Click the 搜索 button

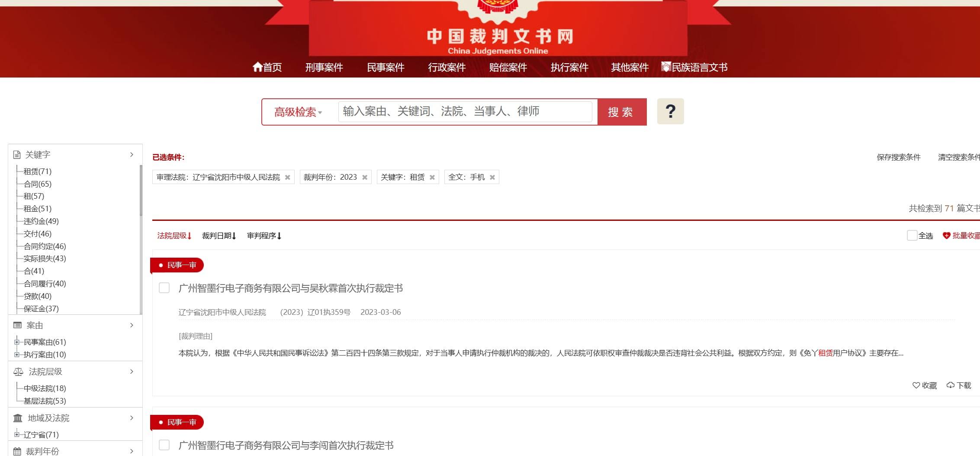click(x=622, y=112)
